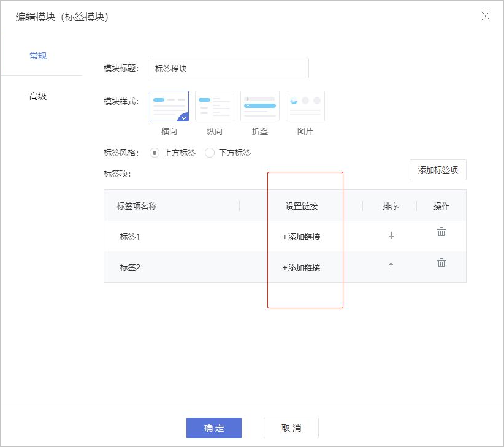Select the 上方标签 radio button

point(155,153)
